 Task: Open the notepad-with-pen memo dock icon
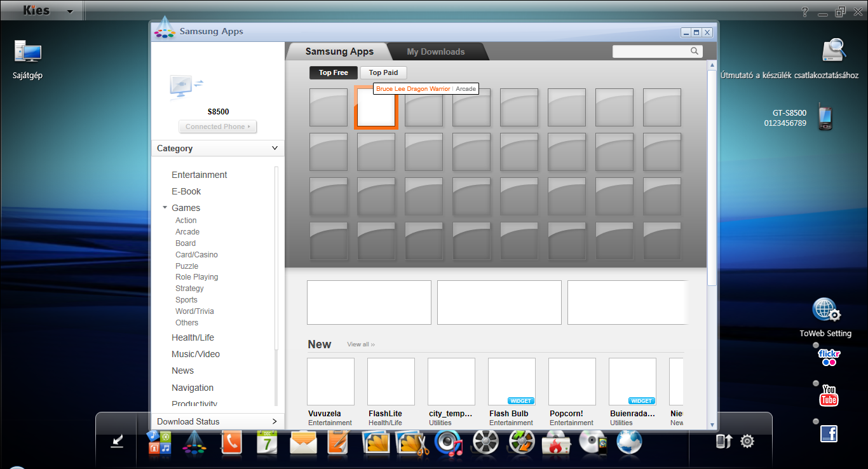[338, 442]
